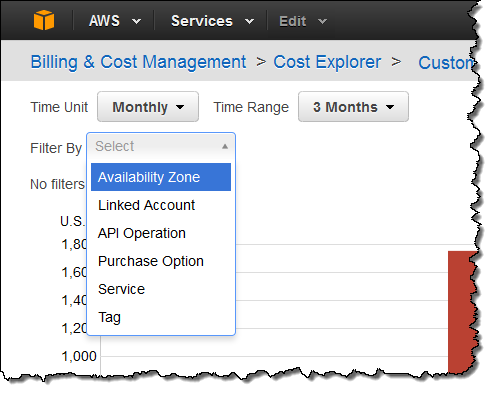Navigate to Cost Explorer breadcrumb link

click(x=327, y=62)
